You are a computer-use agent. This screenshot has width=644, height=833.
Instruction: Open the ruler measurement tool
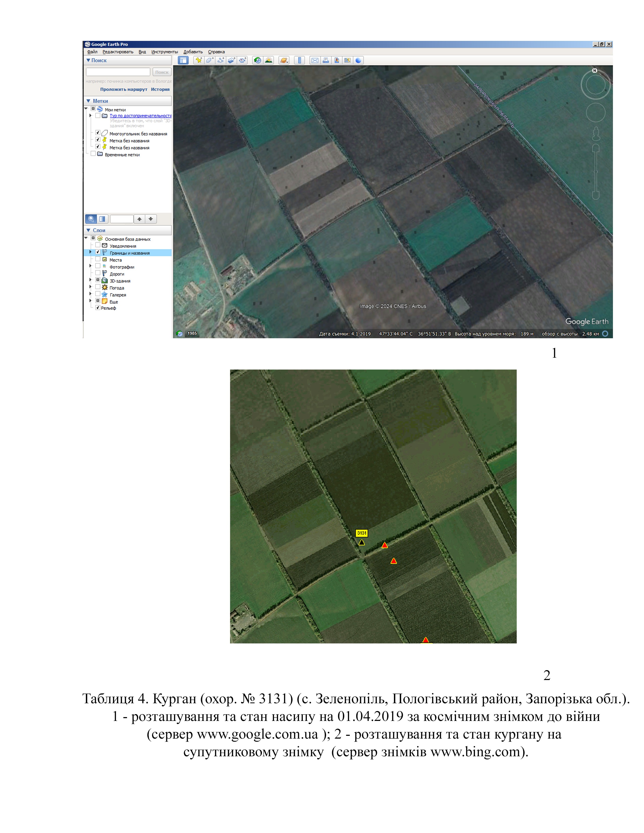point(300,60)
